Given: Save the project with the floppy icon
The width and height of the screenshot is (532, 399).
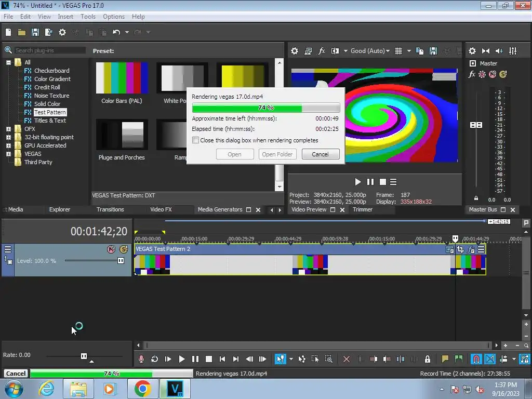Looking at the screenshot, I should point(35,32).
